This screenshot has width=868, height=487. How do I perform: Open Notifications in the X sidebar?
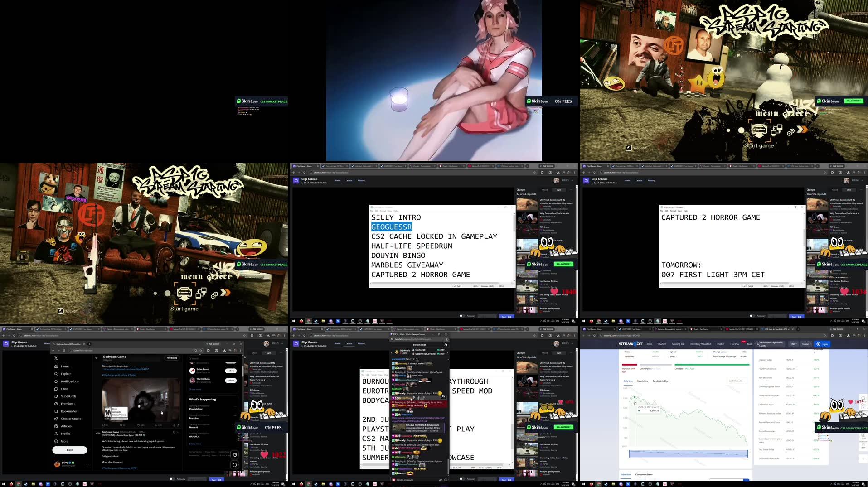[67, 381]
